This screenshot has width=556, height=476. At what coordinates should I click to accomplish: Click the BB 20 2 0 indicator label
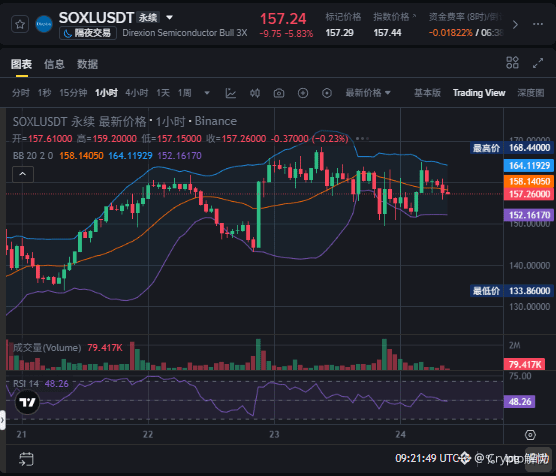pyautogui.click(x=33, y=156)
